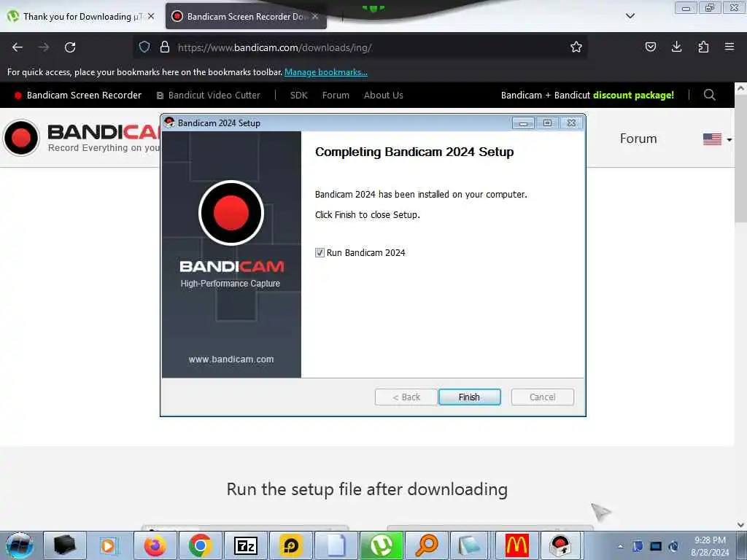The image size is (747, 560).
Task: Open the Manage bookmarks link
Action: pos(326,72)
